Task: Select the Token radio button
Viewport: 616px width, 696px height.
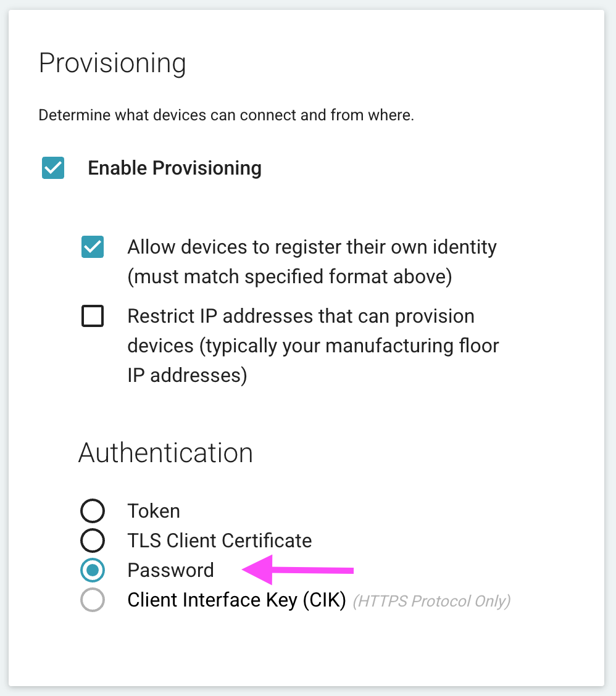Action: pos(93,511)
